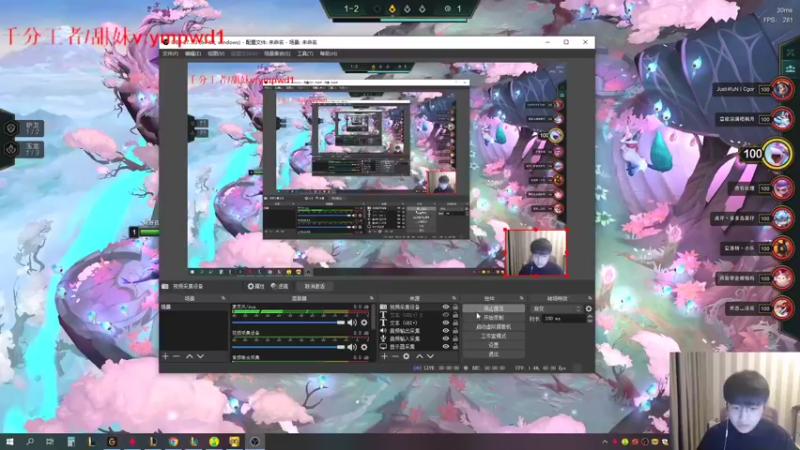The width and height of the screenshot is (800, 450).
Task: Pop out the Scenes dock panel
Action: [223, 298]
